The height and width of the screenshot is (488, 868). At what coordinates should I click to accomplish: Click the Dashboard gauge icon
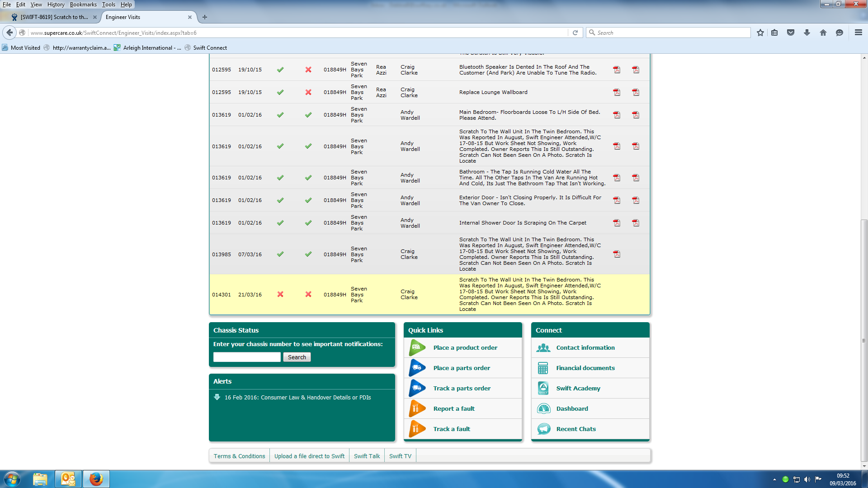[x=543, y=408]
